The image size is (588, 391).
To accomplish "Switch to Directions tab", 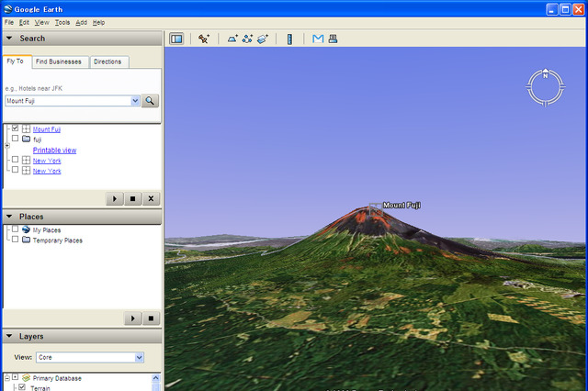I will pyautogui.click(x=107, y=61).
